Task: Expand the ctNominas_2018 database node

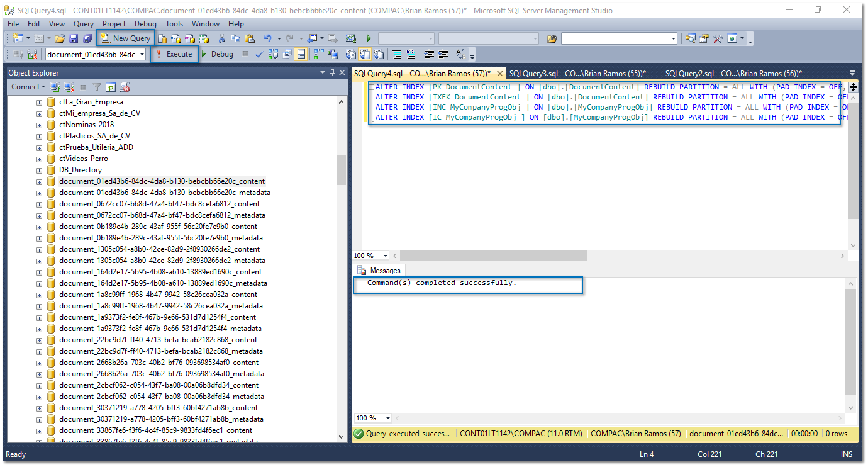Action: pyautogui.click(x=39, y=125)
